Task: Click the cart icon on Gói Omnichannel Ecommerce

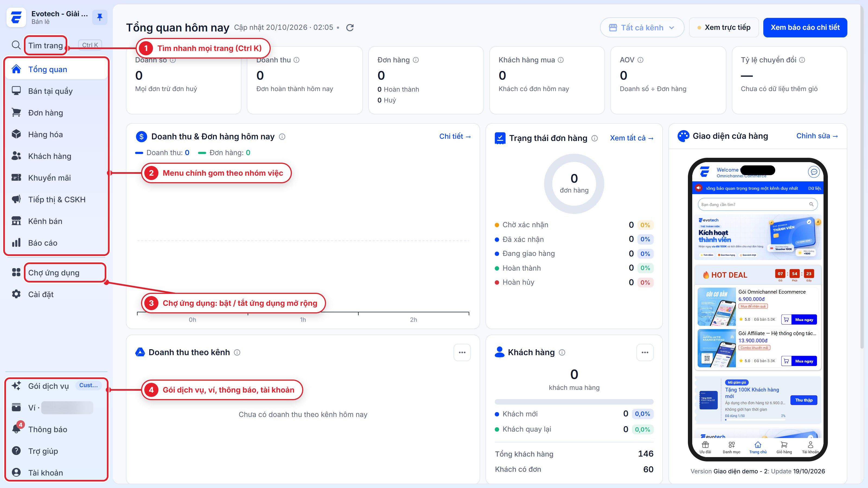Action: click(x=786, y=320)
